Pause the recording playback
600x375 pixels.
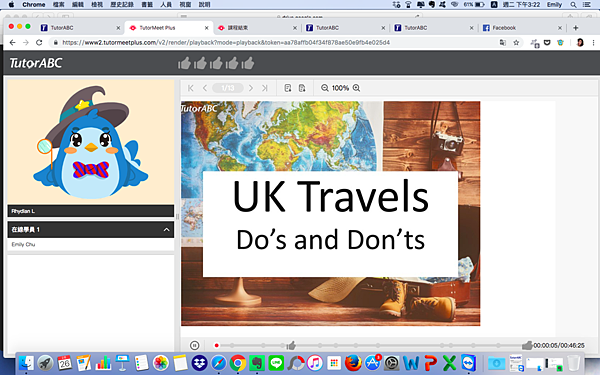194,346
